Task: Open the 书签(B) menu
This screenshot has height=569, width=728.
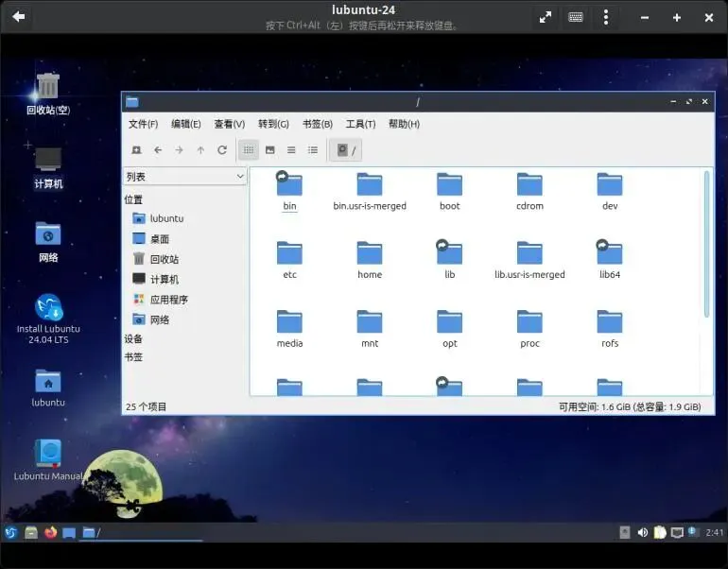Action: pos(318,124)
